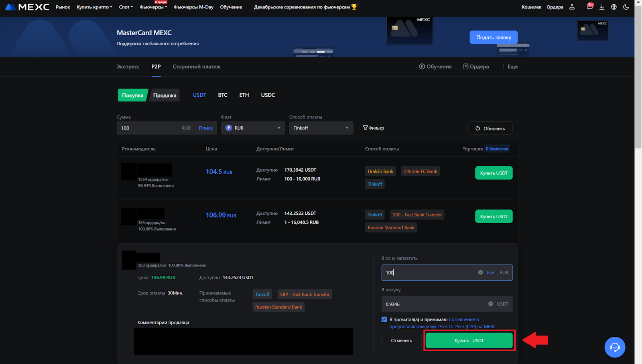This screenshot has width=642, height=364.
Task: Click the 104.5 RUB price
Action: (219, 172)
